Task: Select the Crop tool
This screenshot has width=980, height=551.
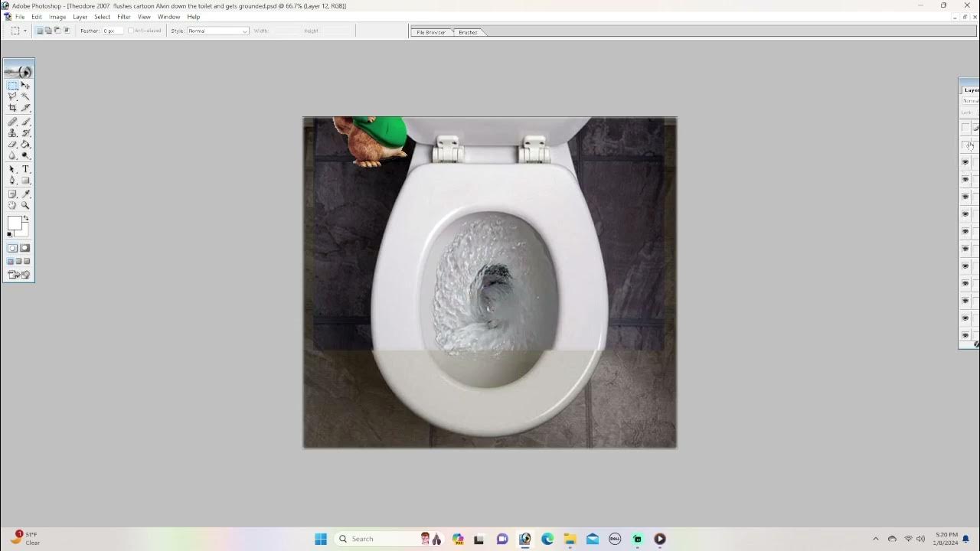Action: (x=12, y=108)
